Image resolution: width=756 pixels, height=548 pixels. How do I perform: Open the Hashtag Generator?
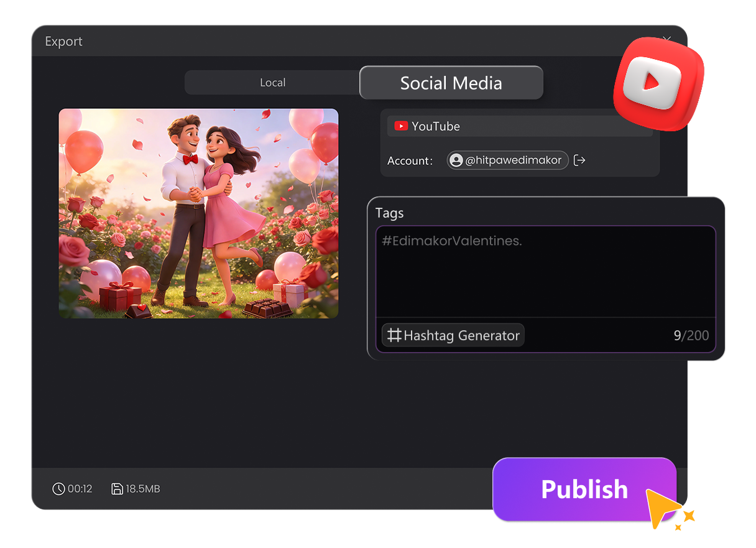(453, 335)
